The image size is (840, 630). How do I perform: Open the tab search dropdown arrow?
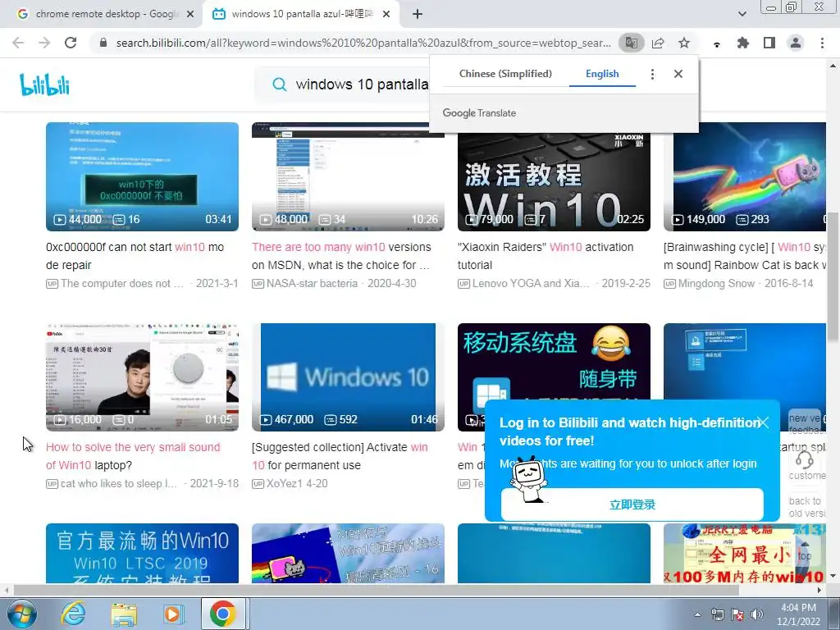coord(742,14)
